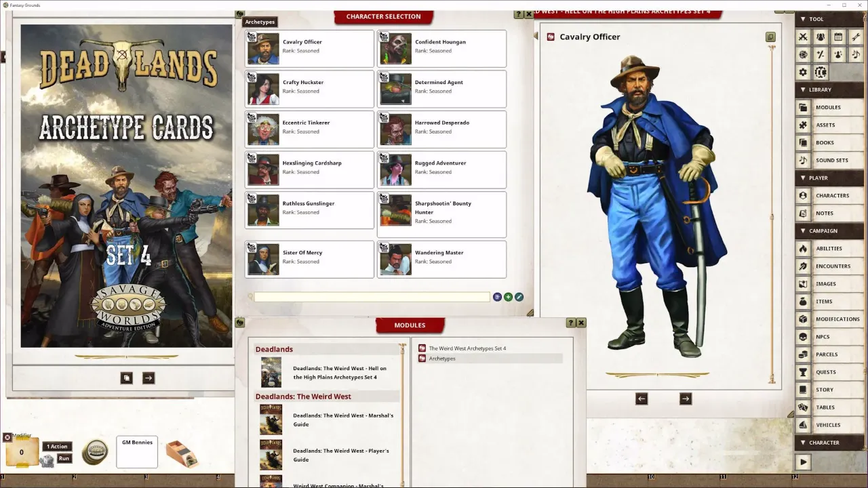Open the calendar tool icon
868x488 pixels.
pyautogui.click(x=838, y=37)
